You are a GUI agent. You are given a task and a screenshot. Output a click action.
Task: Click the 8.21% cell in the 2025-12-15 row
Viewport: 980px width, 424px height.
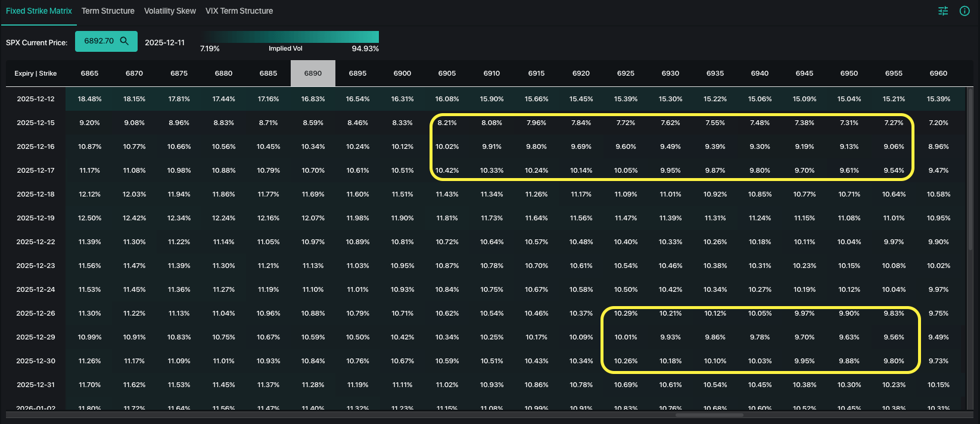point(447,123)
